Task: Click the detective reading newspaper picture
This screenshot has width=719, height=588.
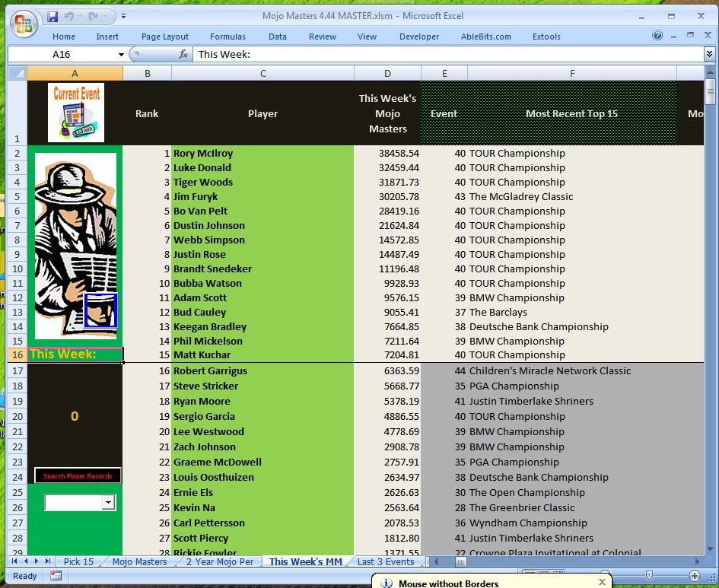Action: 75,246
